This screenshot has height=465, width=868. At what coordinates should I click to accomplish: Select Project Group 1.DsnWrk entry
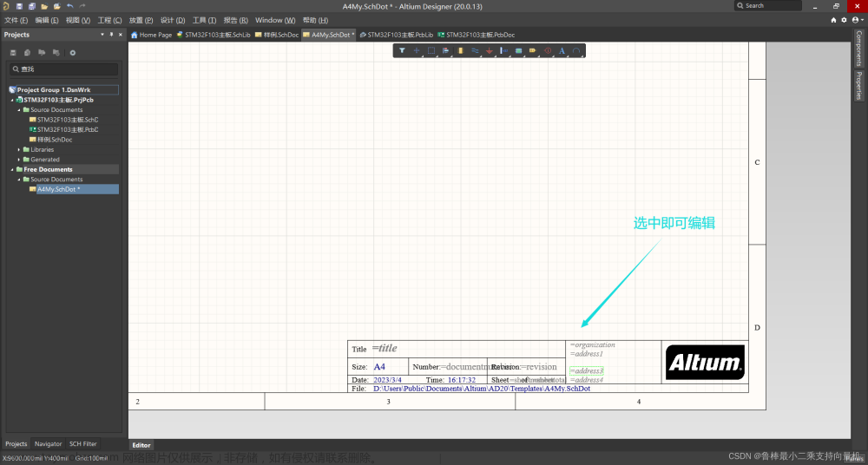[63, 89]
